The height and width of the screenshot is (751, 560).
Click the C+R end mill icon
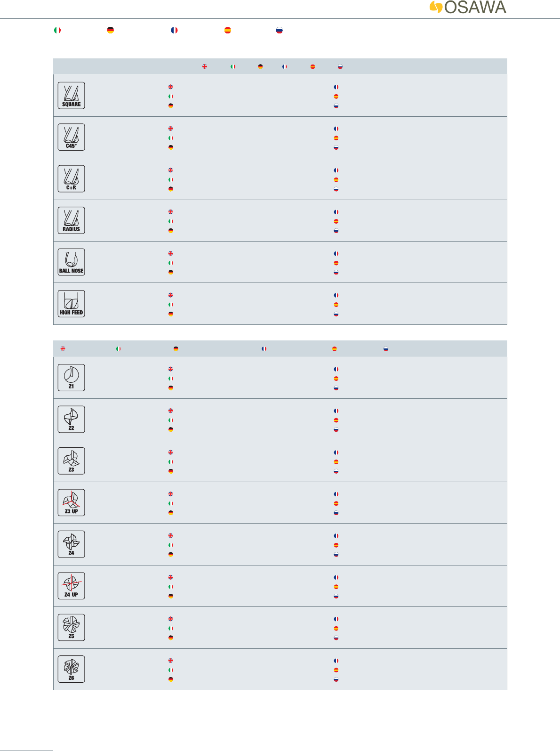[x=71, y=179]
